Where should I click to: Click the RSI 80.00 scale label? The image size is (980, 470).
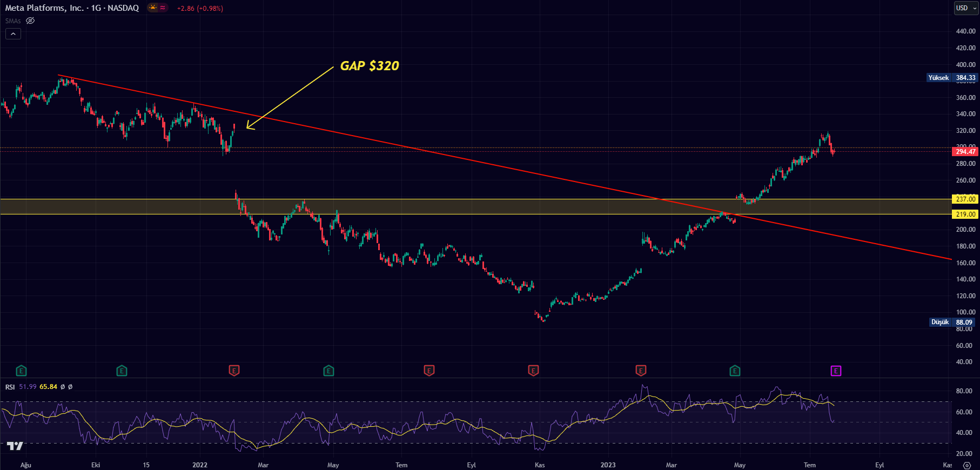click(964, 391)
